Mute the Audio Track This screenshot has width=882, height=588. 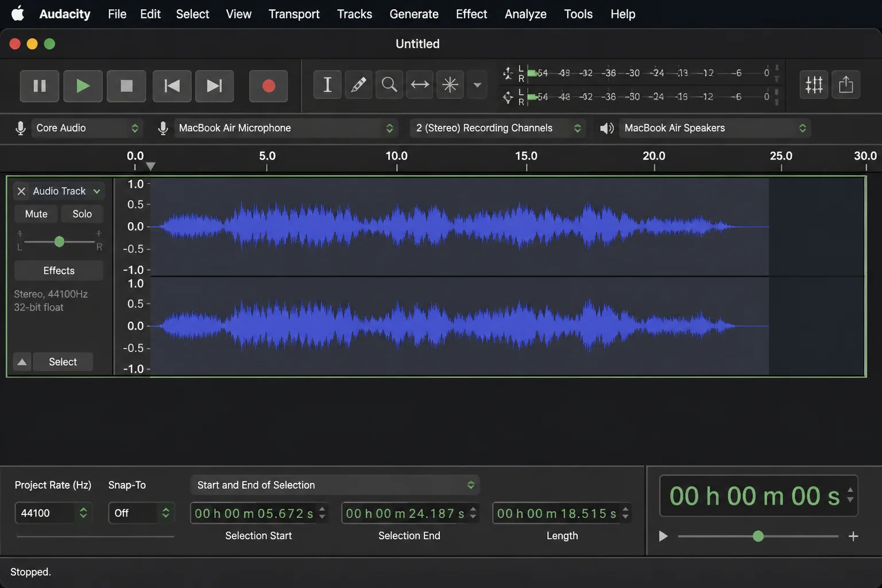(36, 214)
